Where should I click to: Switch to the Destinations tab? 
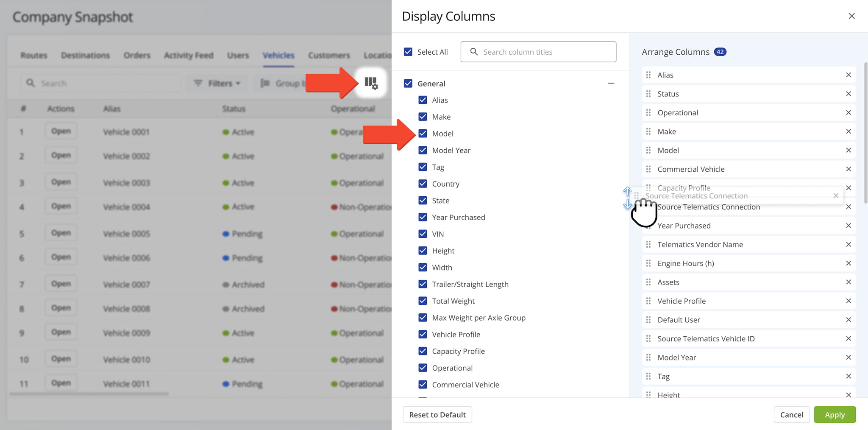tap(85, 56)
